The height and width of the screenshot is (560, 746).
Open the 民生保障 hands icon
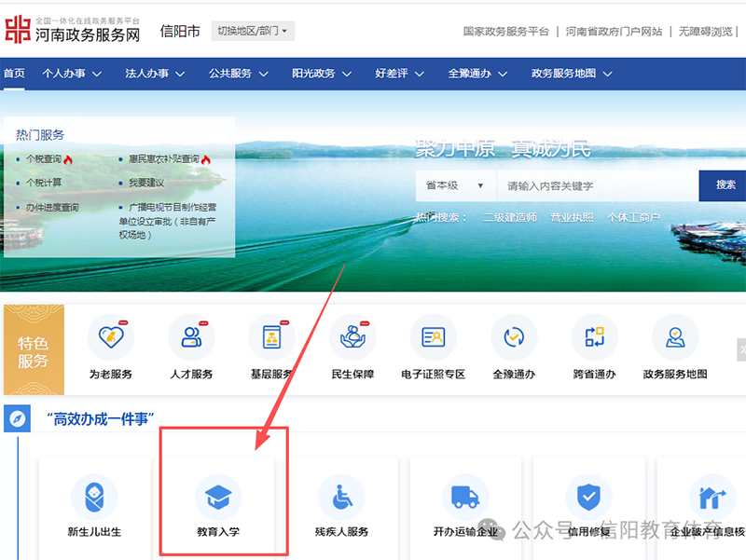(352, 337)
